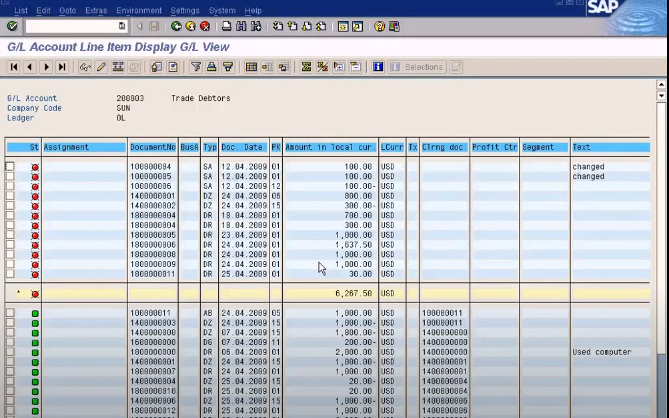The height and width of the screenshot is (418, 669).
Task: Click the Find binoculars icon
Action: click(x=241, y=26)
